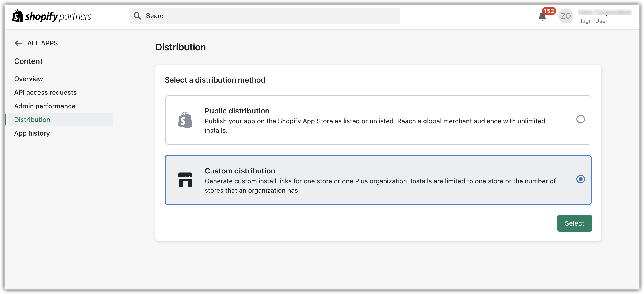
Task: Click the Shopify Partners logo
Action: tap(52, 16)
